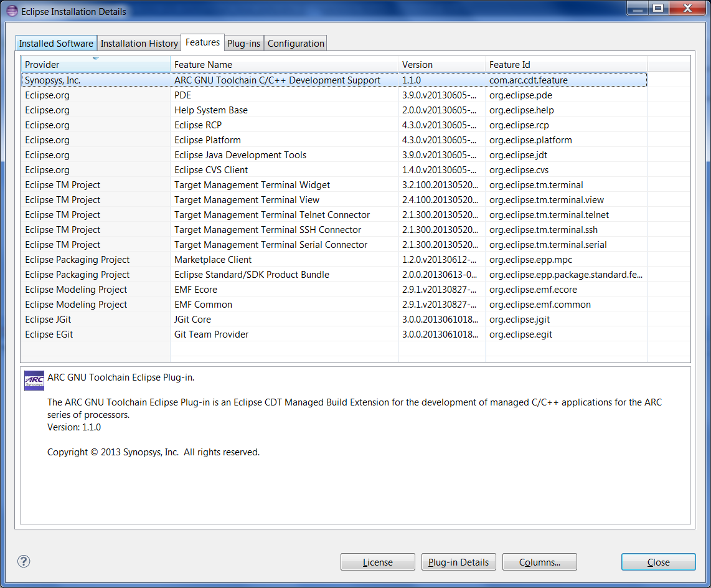Select Target Management Terminal Telnet Connector
The width and height of the screenshot is (711, 588).
coord(272,215)
